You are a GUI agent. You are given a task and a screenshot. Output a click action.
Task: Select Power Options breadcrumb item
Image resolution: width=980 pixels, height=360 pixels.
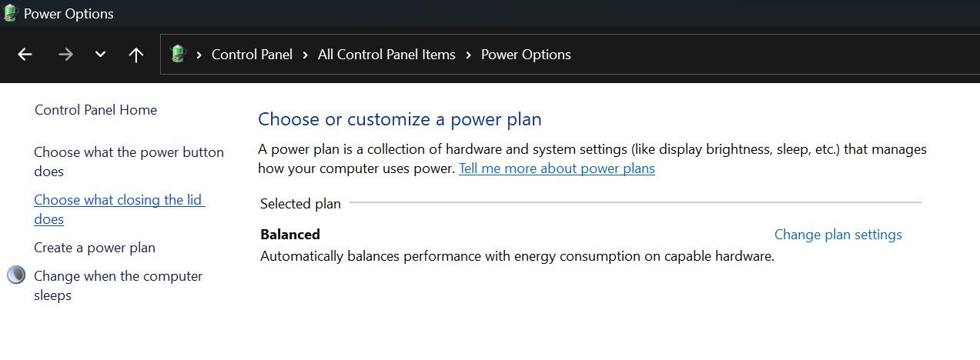[x=526, y=55]
